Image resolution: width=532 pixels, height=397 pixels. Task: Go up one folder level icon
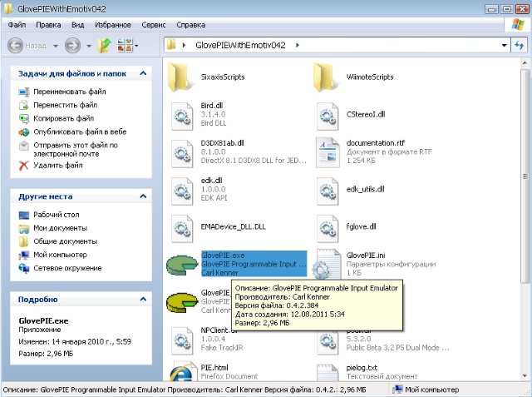point(104,45)
